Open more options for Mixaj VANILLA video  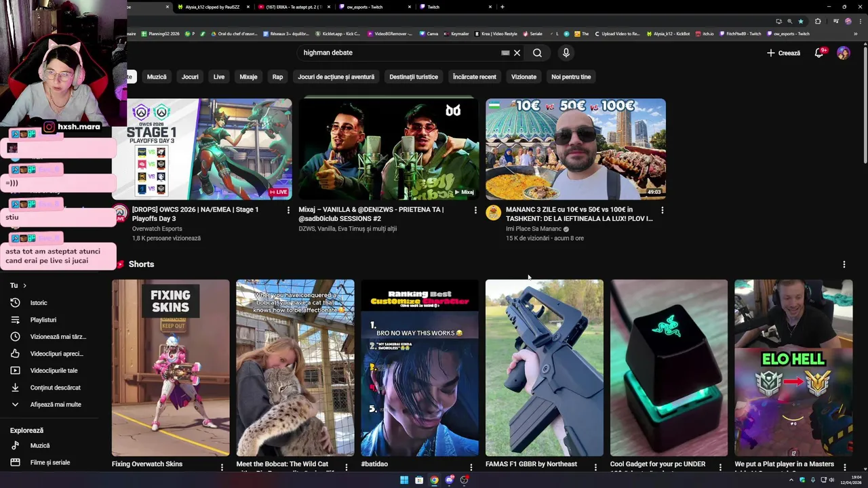pyautogui.click(x=475, y=210)
